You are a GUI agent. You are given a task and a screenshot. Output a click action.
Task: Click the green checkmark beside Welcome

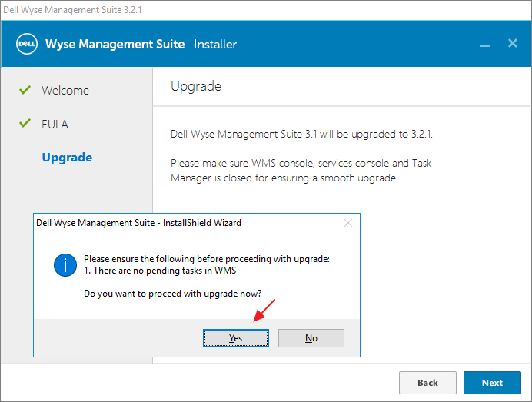(x=24, y=90)
